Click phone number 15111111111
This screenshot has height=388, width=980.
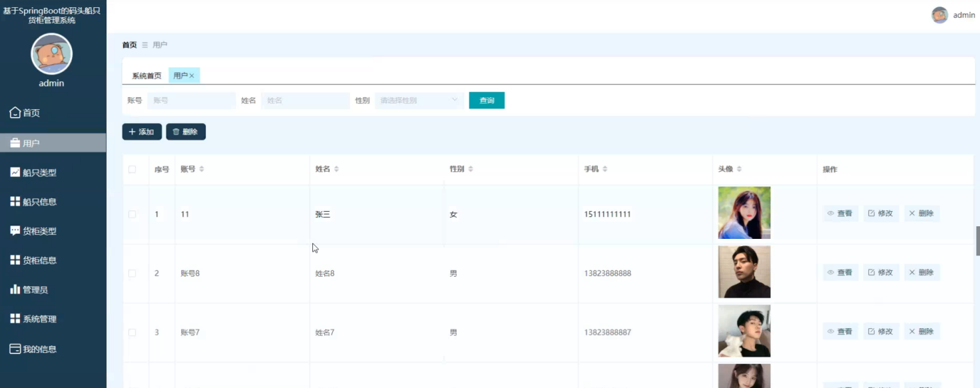point(607,214)
